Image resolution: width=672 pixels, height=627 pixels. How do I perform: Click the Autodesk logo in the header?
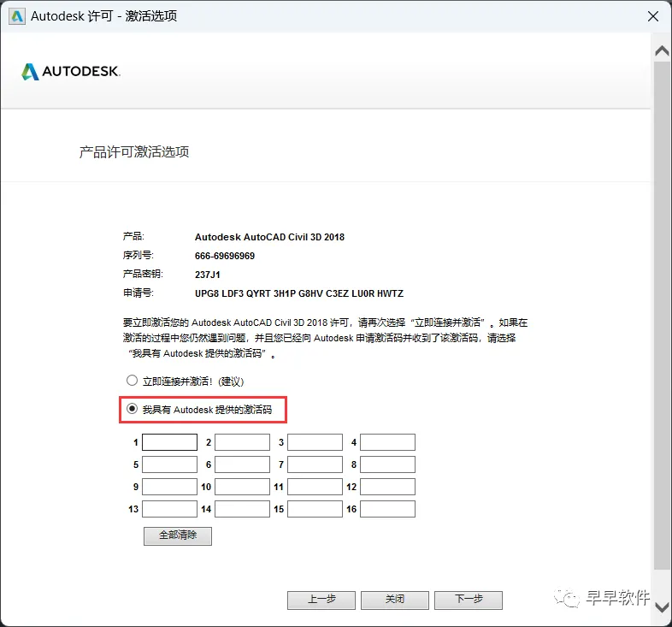tap(71, 72)
